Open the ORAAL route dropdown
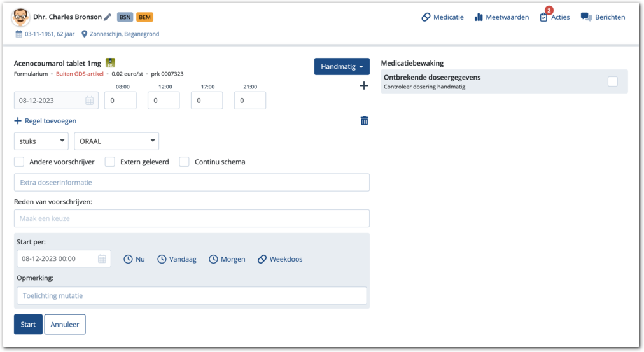 pyautogui.click(x=116, y=141)
